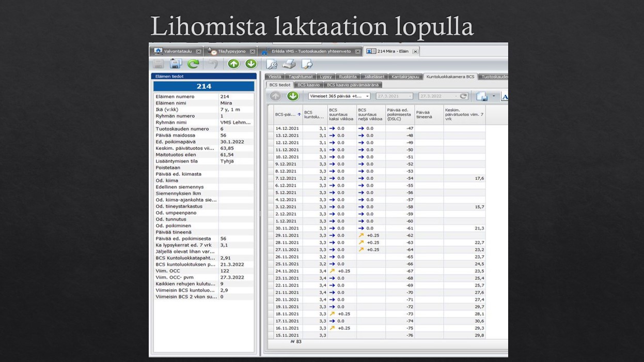Sort by BCS kuntoluokka column header

(x=315, y=114)
